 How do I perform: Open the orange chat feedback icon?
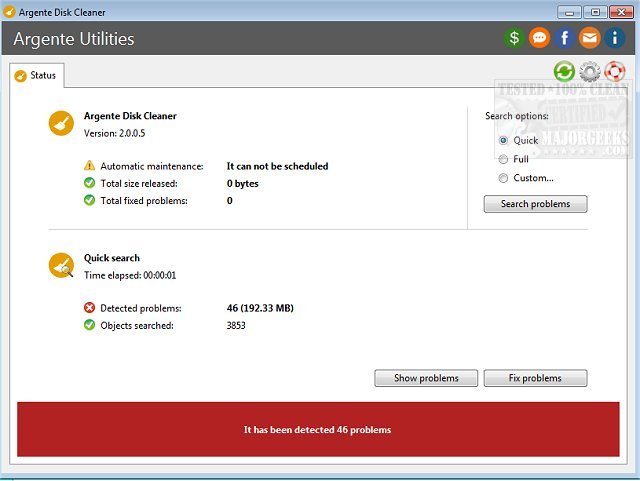click(539, 38)
